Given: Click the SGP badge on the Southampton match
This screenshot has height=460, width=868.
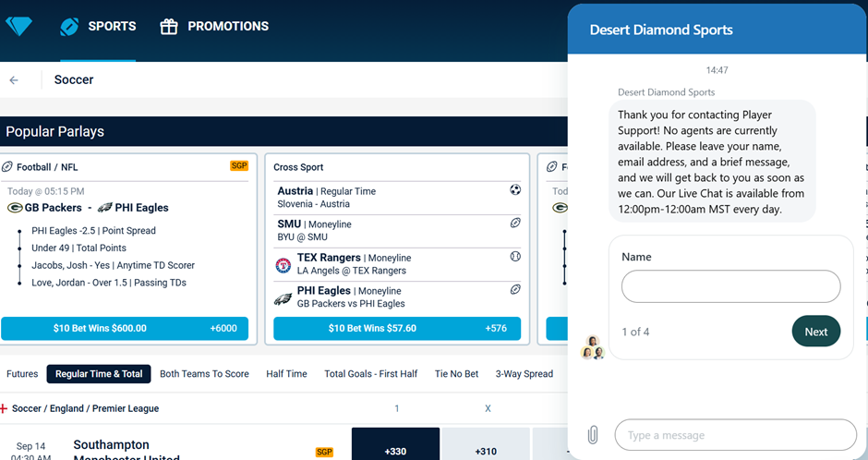Looking at the screenshot, I should coord(324,452).
